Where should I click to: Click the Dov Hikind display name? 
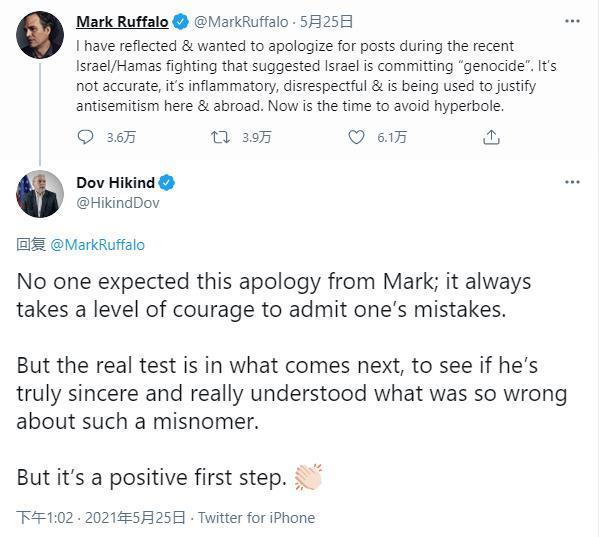(116, 182)
